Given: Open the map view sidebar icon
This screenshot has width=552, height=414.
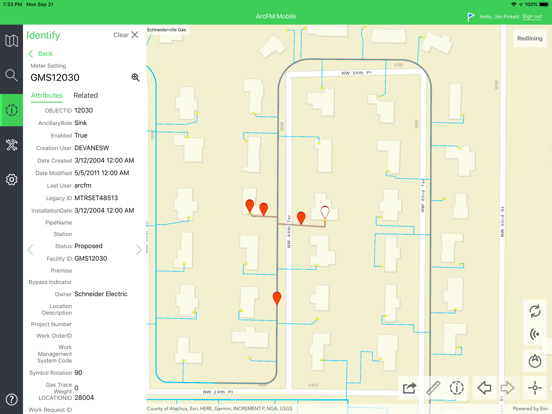Looking at the screenshot, I should [11, 41].
